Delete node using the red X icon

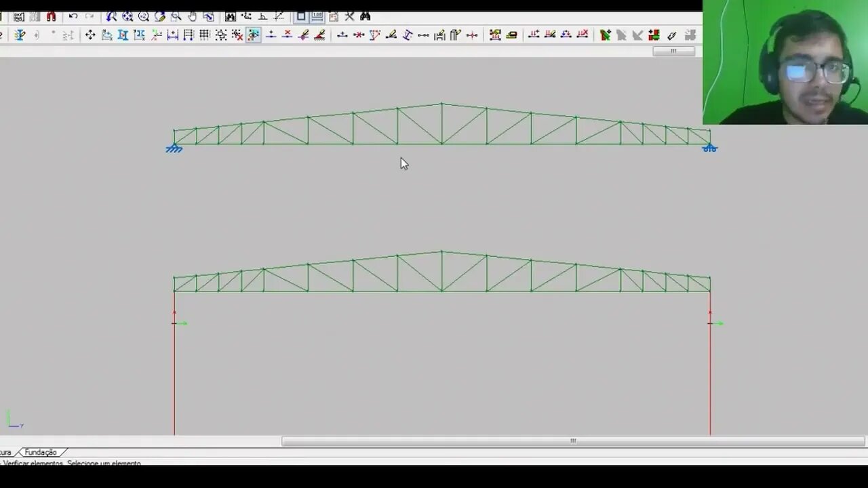click(287, 35)
